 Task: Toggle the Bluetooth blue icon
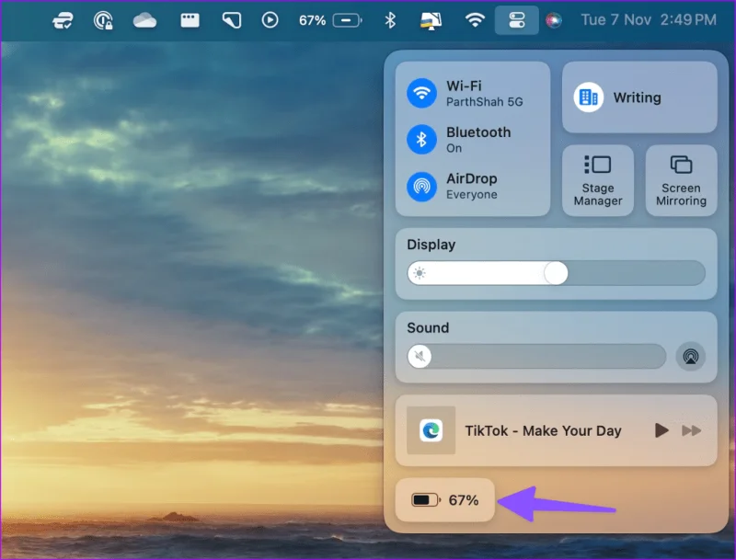pos(421,139)
